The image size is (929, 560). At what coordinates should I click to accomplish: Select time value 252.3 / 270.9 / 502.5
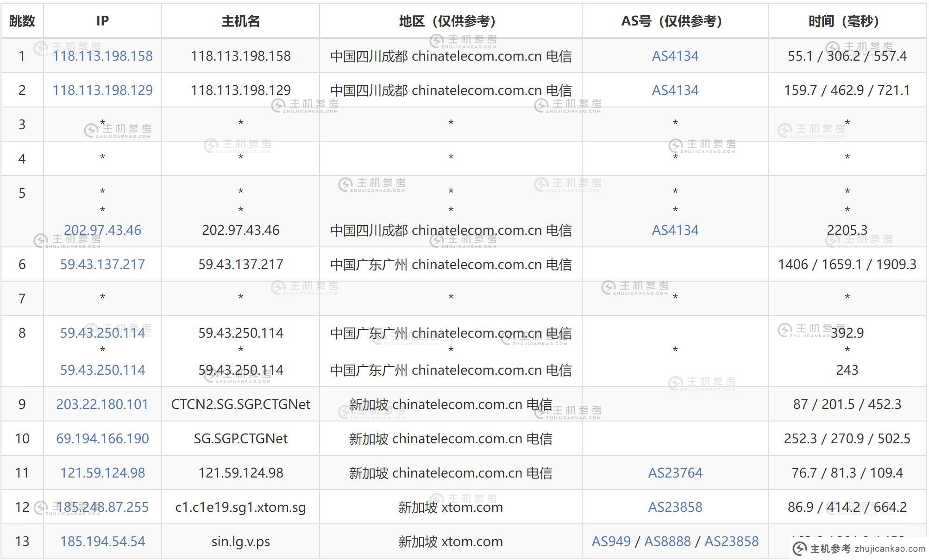click(847, 439)
